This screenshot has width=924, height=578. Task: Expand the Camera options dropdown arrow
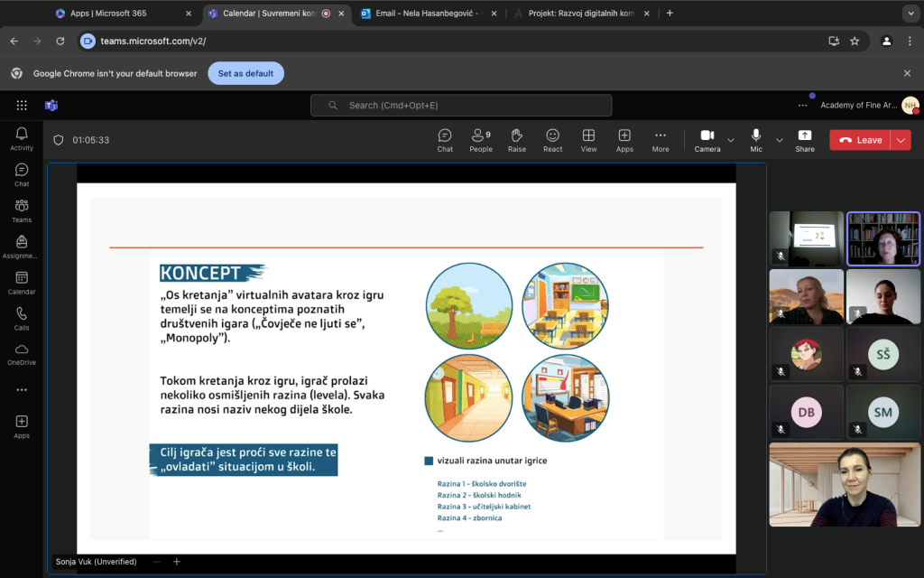coord(731,140)
